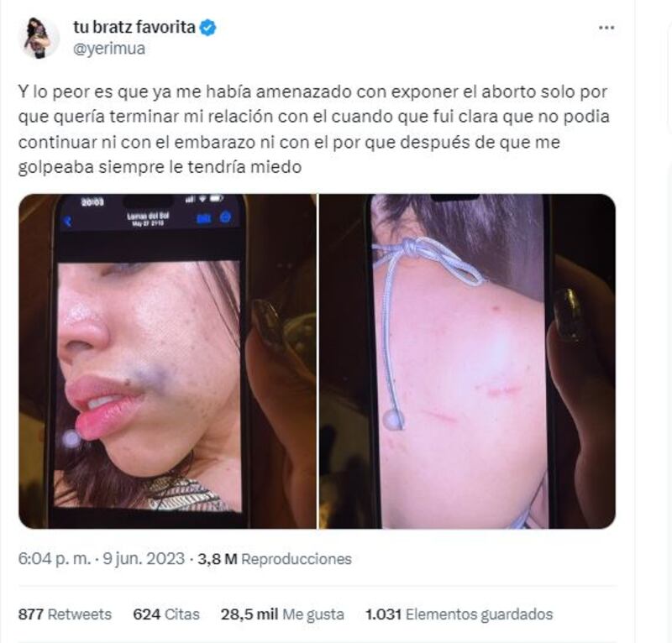Click the blue verified badge icon
Image resolution: width=672 pixels, height=643 pixels.
(x=208, y=28)
